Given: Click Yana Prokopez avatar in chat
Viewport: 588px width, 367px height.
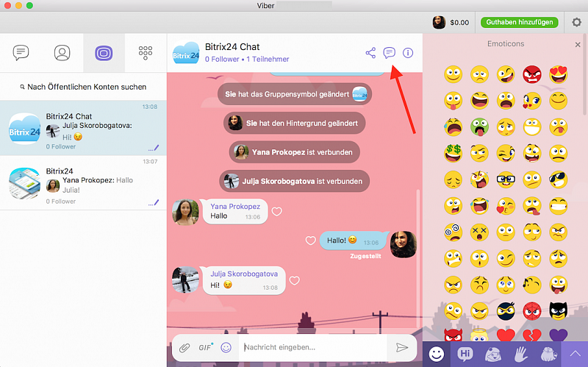Looking at the screenshot, I should pos(185,212).
